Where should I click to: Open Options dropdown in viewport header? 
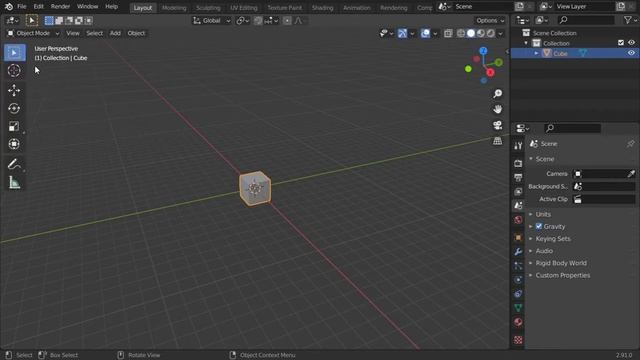(x=490, y=20)
